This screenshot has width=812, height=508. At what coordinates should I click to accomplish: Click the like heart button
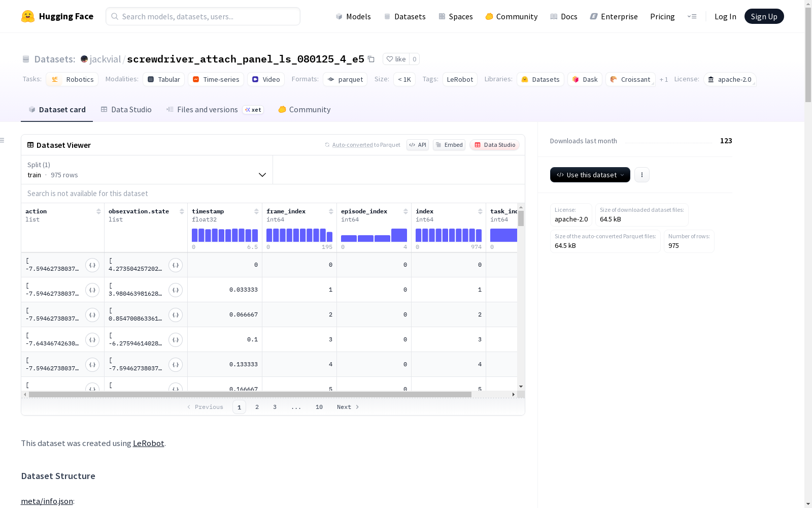click(396, 59)
